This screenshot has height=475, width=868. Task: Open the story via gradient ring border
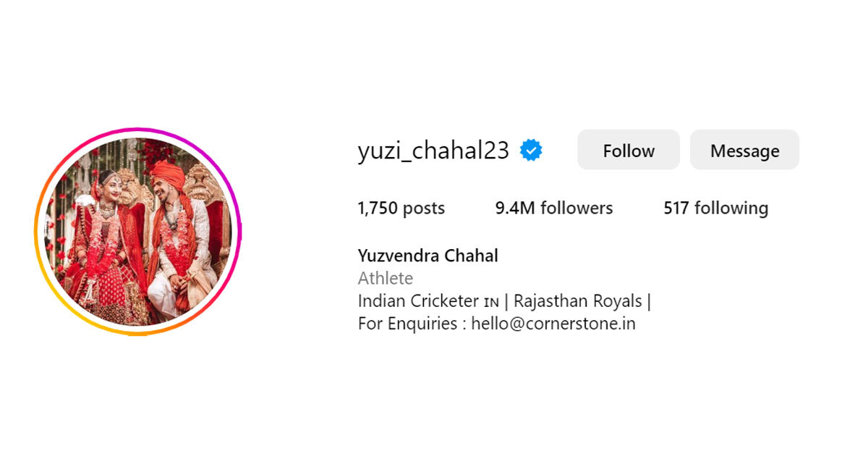[x=137, y=130]
